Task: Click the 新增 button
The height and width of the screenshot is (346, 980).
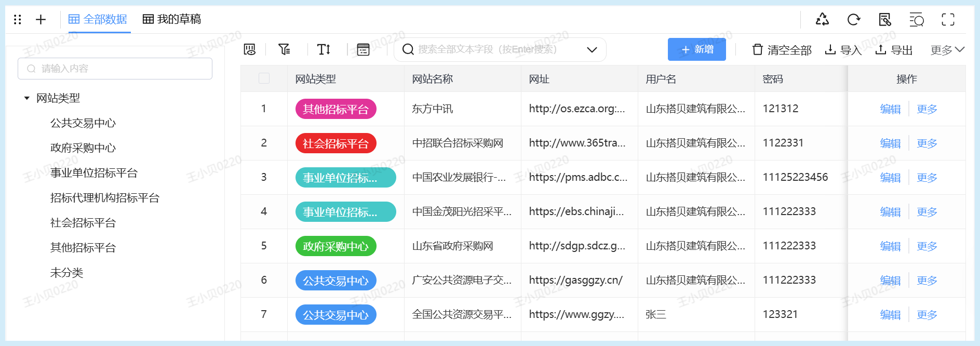Action: tap(697, 49)
